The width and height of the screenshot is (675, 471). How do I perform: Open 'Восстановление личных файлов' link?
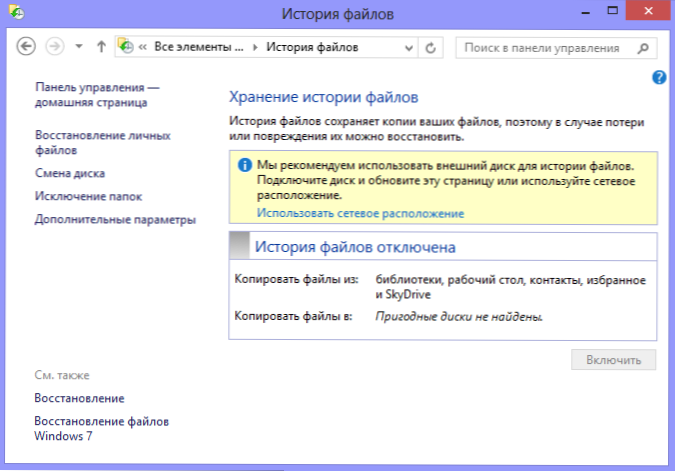pos(102,143)
